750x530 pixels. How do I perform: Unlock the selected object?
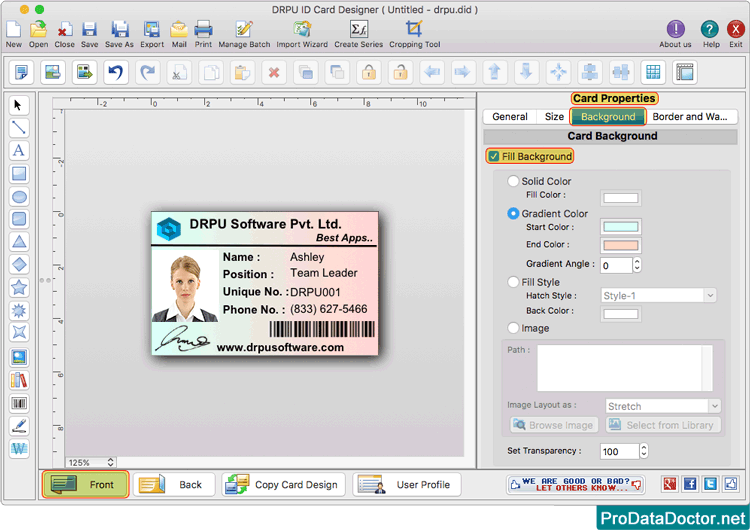400,72
